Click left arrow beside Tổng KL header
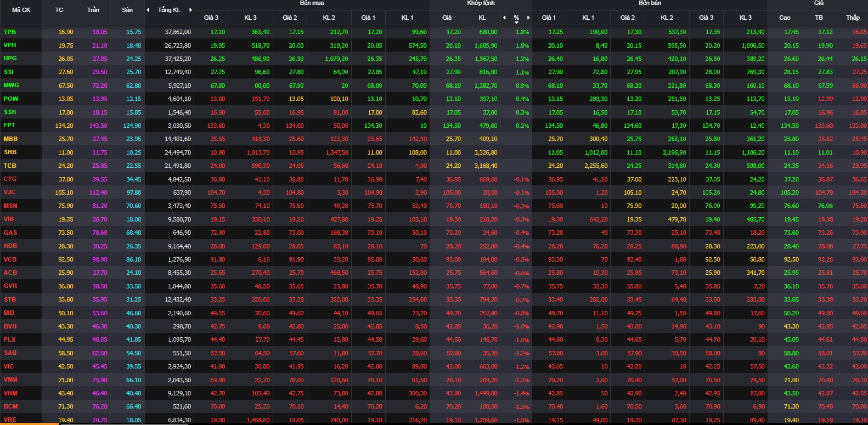 point(148,10)
